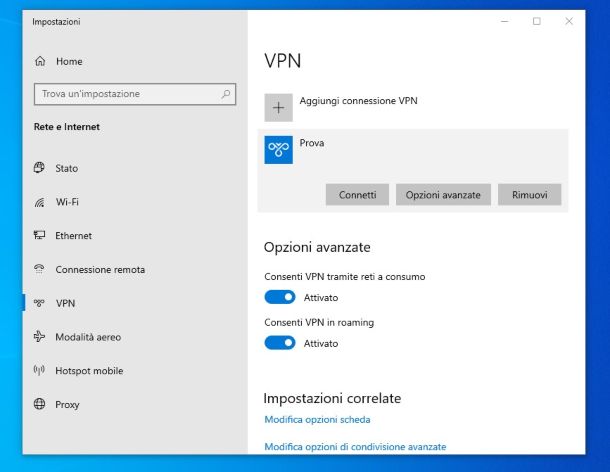Click the Stato globe icon
The height and width of the screenshot is (472, 610).
pyautogui.click(x=39, y=168)
